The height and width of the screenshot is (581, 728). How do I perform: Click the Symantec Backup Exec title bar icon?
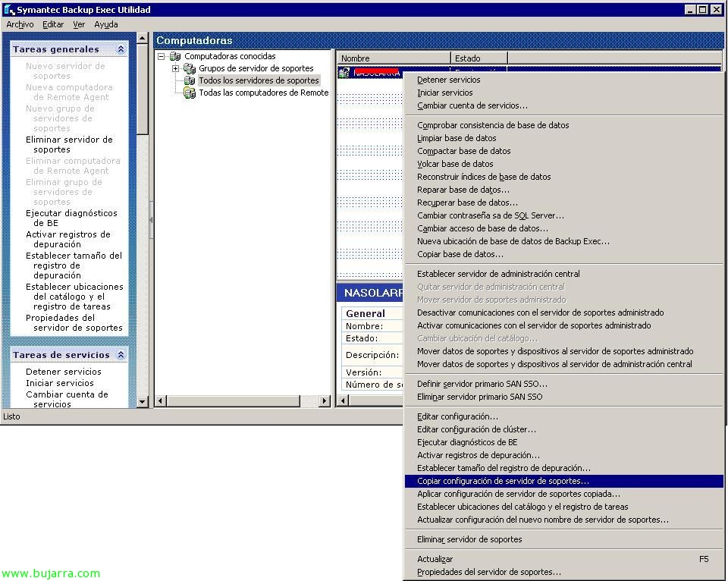(9, 9)
